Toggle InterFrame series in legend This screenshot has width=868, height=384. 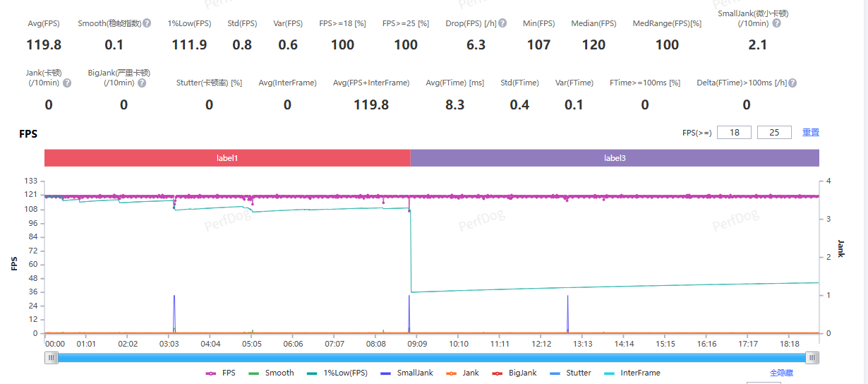pyautogui.click(x=632, y=373)
